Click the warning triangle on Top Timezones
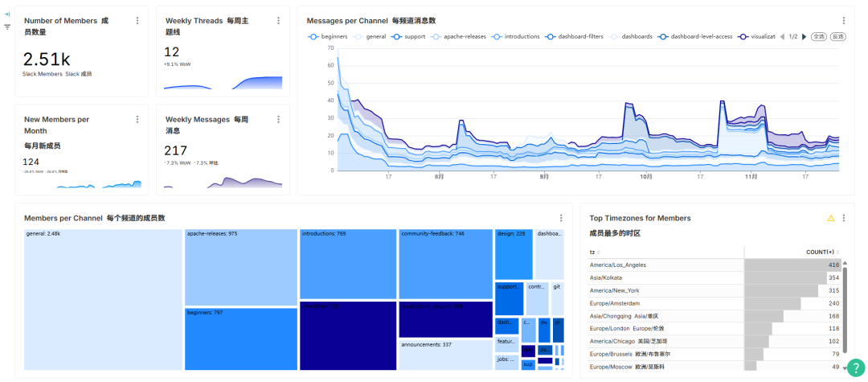Image resolution: width=868 pixels, height=382 pixels. pos(831,218)
